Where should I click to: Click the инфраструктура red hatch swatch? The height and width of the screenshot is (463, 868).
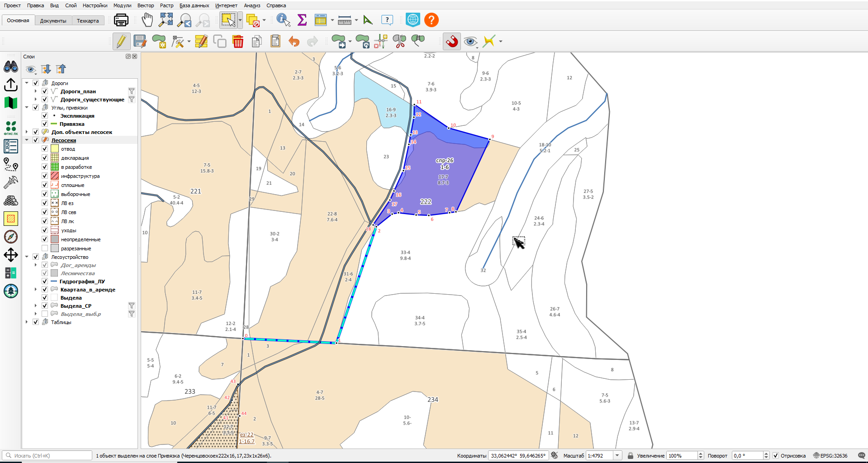pos(55,176)
